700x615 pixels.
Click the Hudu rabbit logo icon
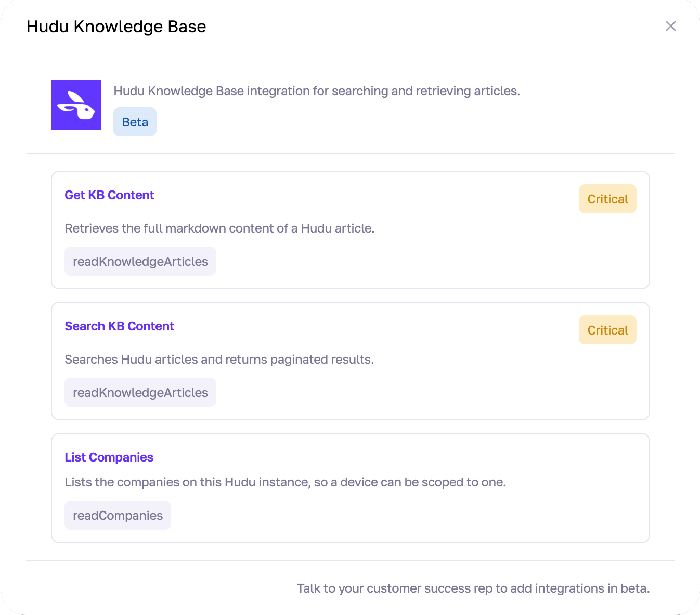click(76, 105)
